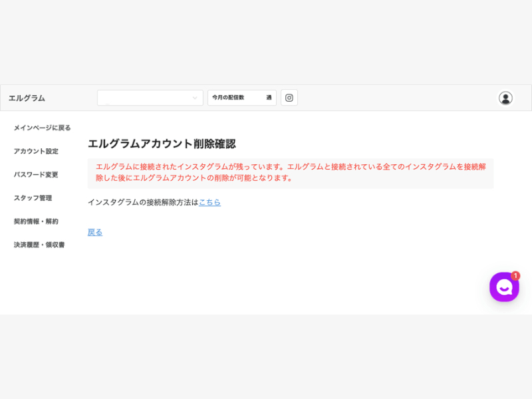This screenshot has height=399, width=532.
Task: Click the インスタグラムの接続解除方法は text
Action: [x=143, y=202]
